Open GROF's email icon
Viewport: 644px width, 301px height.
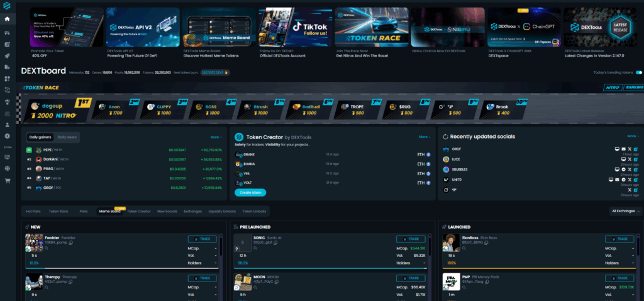[623, 149]
